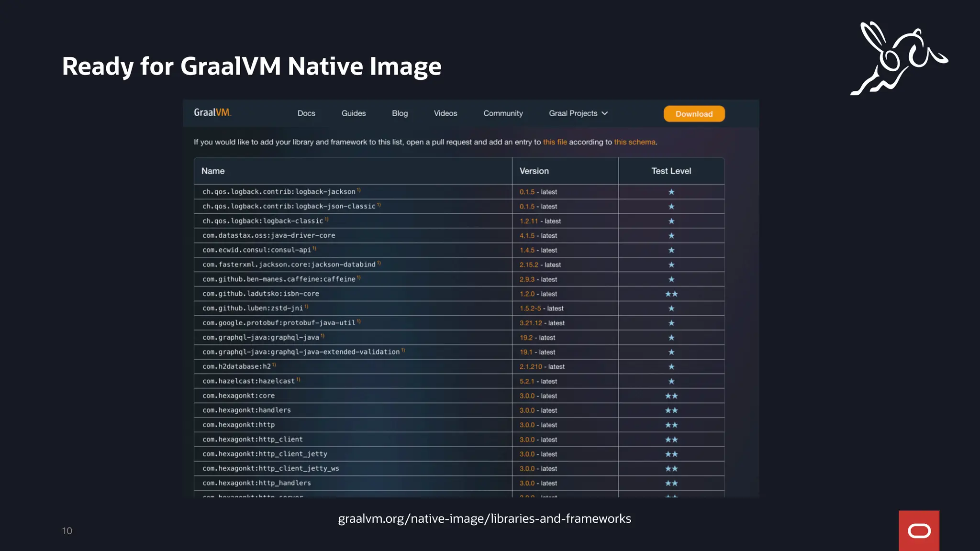Select com.hexagonkt:http_client_jetty entry

(265, 454)
